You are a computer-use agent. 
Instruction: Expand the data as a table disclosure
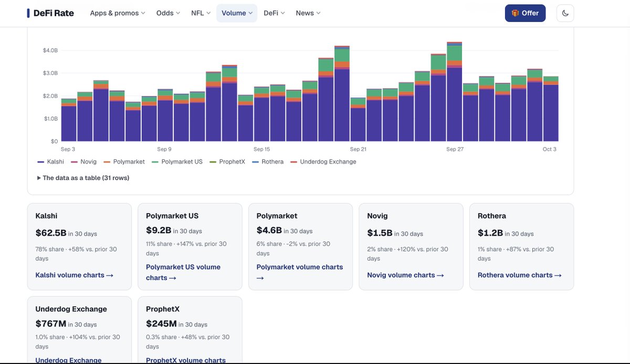(x=83, y=178)
